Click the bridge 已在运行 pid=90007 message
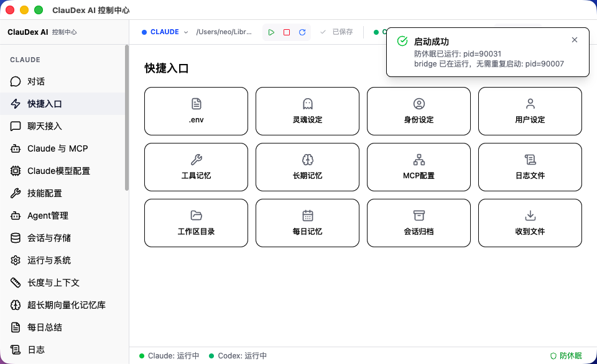Image resolution: width=597 pixels, height=364 pixels. pyautogui.click(x=489, y=63)
